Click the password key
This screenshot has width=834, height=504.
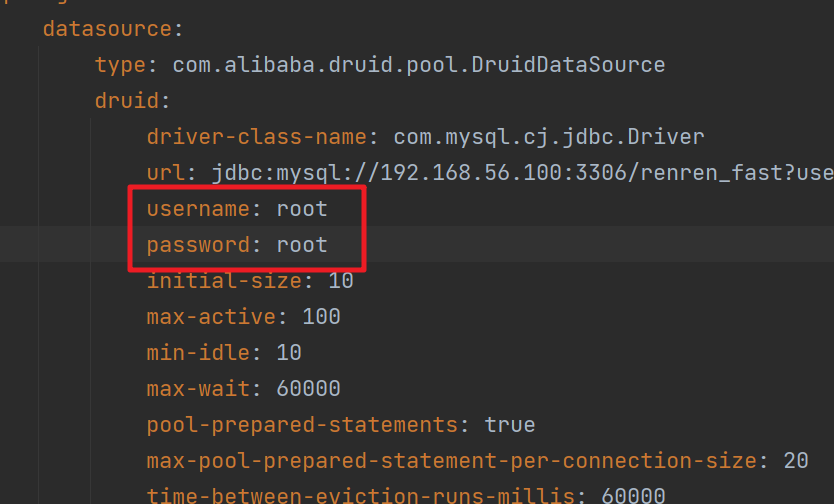pos(198,246)
